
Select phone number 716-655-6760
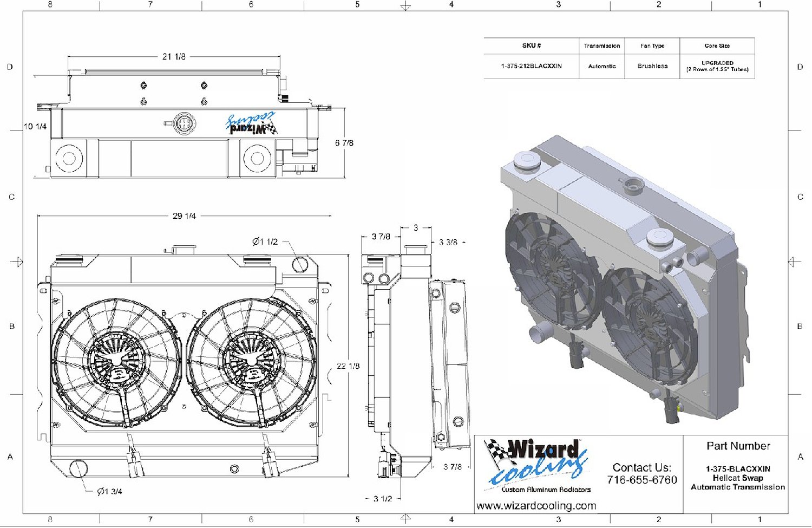[642, 480]
